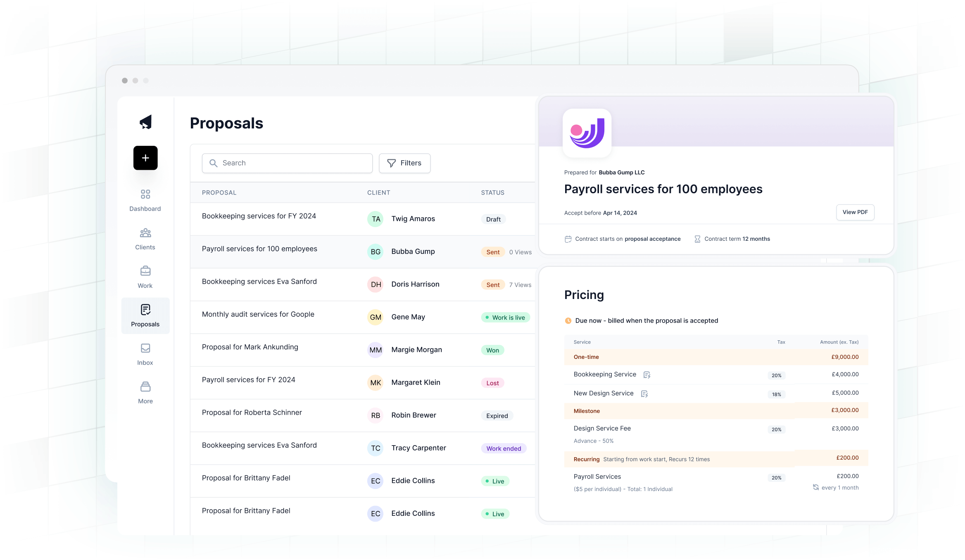Open the Work briefcase icon
This screenshot has width=965, height=560.
(145, 271)
